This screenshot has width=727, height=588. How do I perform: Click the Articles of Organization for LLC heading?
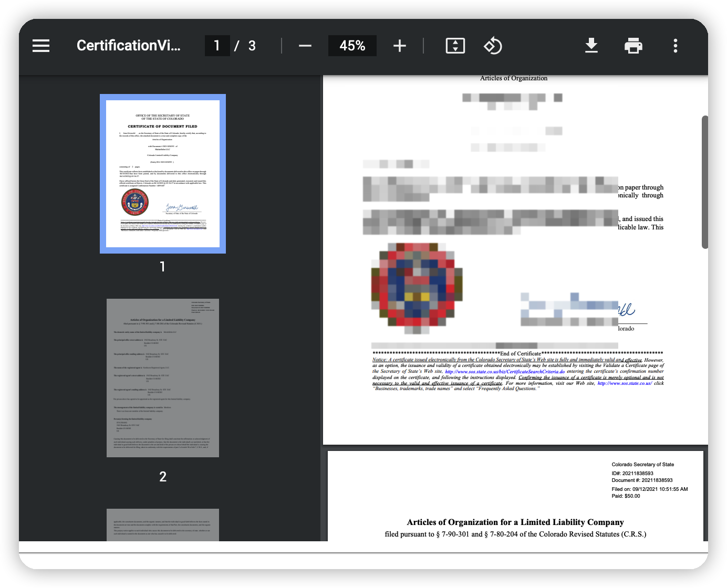point(515,522)
